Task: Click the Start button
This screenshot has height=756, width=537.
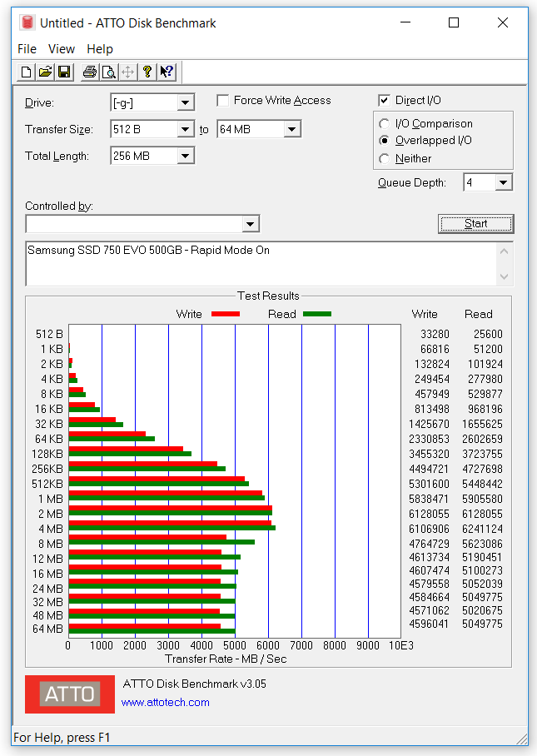Action: click(x=475, y=224)
